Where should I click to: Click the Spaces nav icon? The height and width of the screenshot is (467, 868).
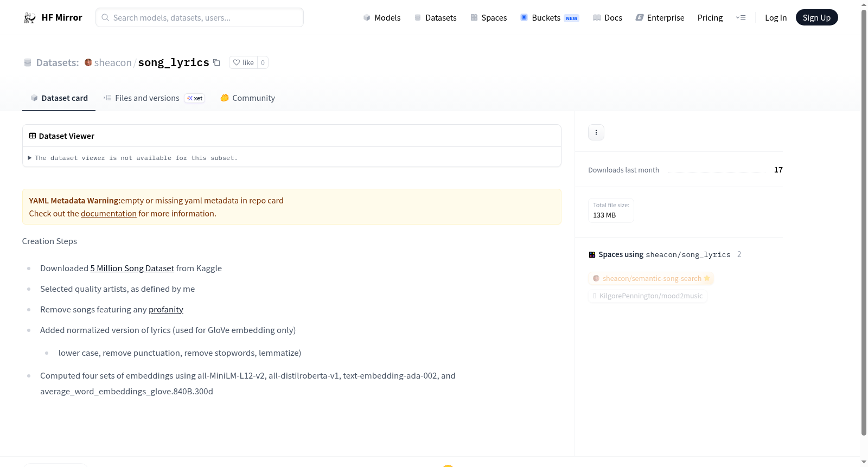[474, 18]
